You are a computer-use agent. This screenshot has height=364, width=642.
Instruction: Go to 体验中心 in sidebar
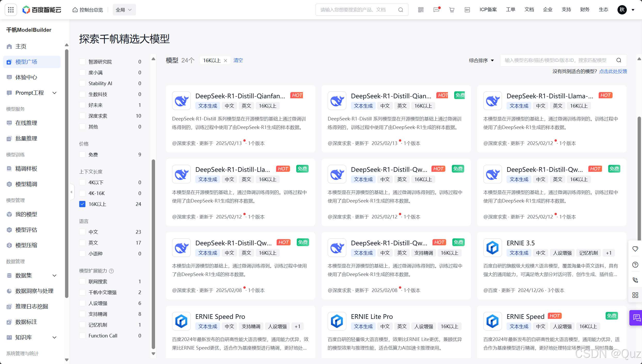click(x=26, y=77)
